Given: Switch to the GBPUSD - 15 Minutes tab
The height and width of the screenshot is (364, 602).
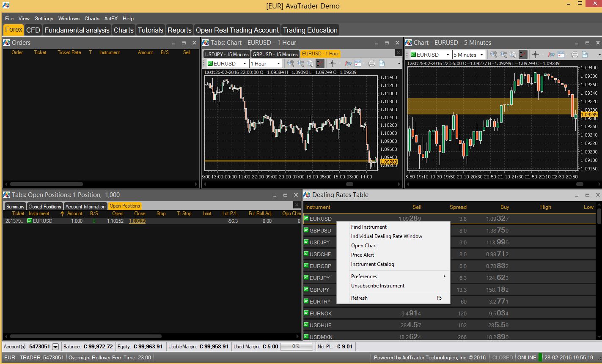Looking at the screenshot, I should click(275, 54).
